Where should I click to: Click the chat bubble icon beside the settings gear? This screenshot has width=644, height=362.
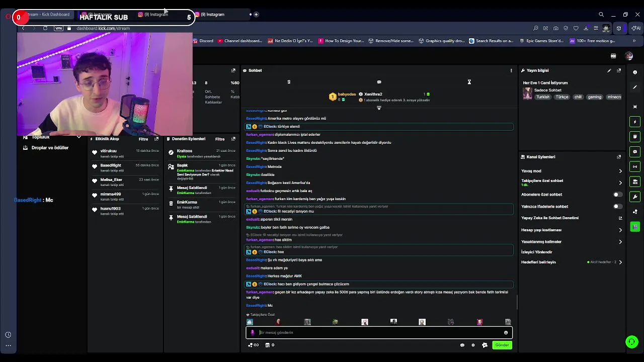(462, 345)
